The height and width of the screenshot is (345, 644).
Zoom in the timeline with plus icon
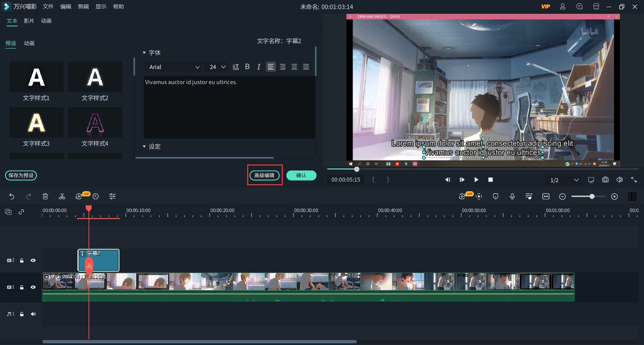614,197
